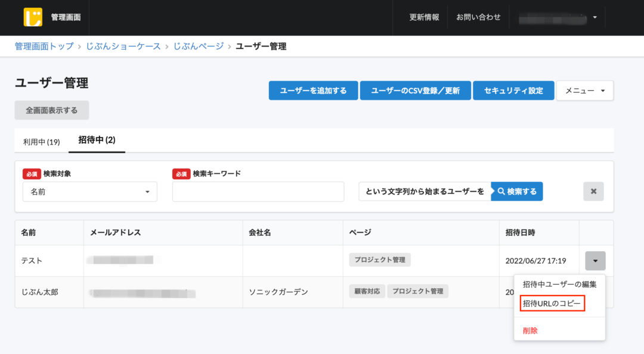Clear the search form with the × icon
This screenshot has width=644, height=354.
coord(593,191)
